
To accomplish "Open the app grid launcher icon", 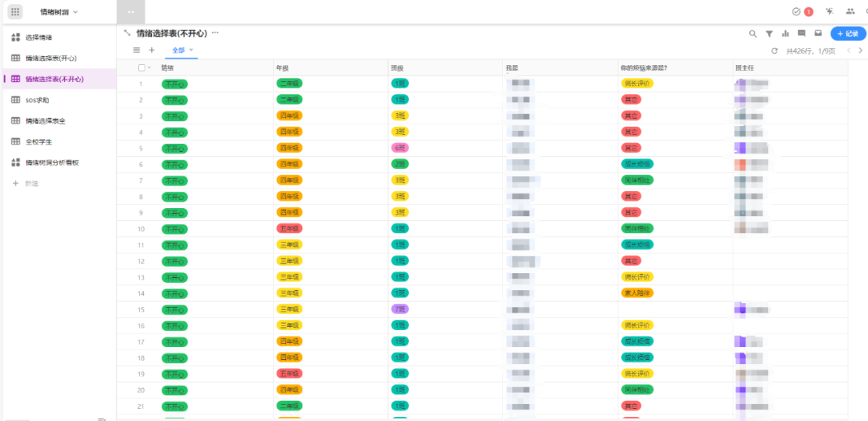I will coord(15,11).
